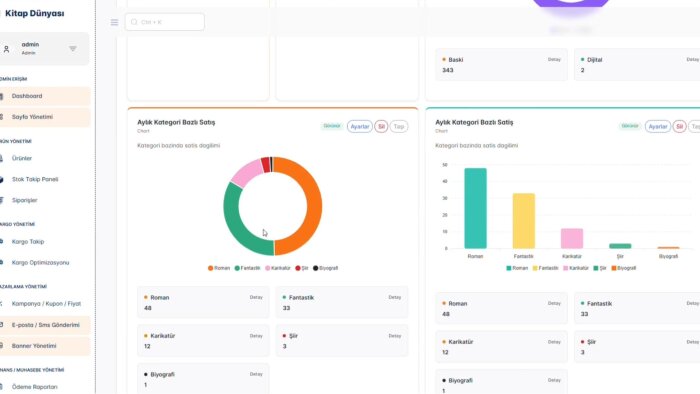Click the pink Karikatür donut segment
The height and width of the screenshot is (394, 700).
[248, 172]
